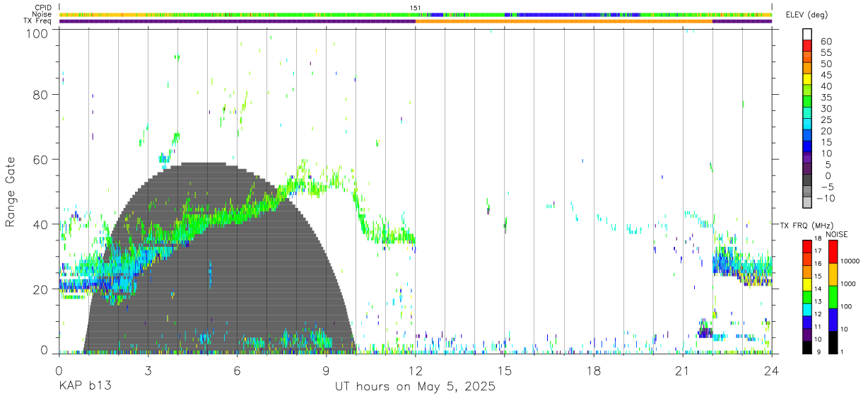Viewport: 868px width, 401px height.
Task: Click the 9 tick on TX FRQ scale
Action: click(x=817, y=352)
